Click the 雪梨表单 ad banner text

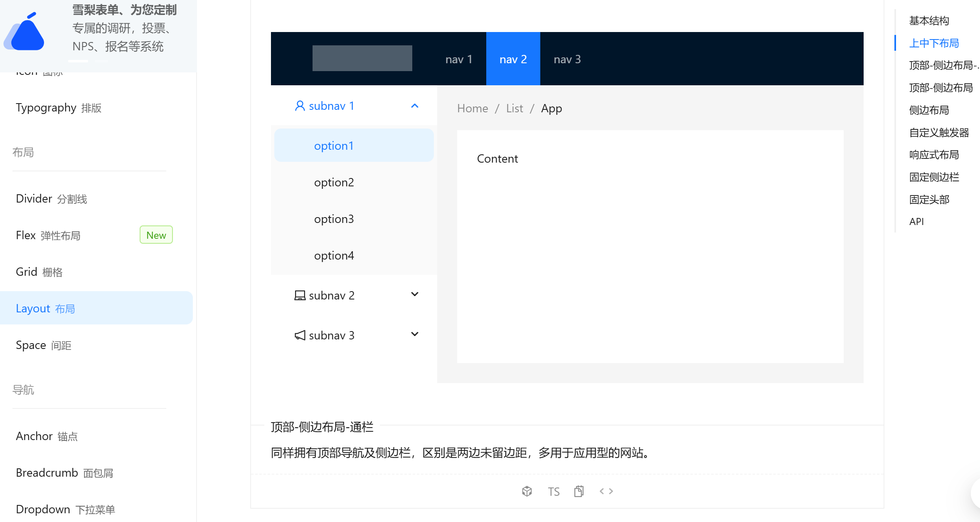pyautogui.click(x=125, y=28)
